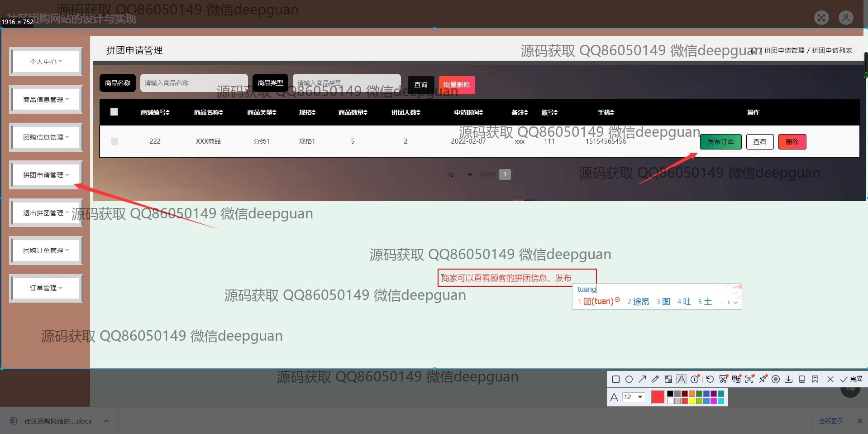The width and height of the screenshot is (868, 434).
Task: Expand the 个人中心 sidebar menu
Action: pos(46,62)
